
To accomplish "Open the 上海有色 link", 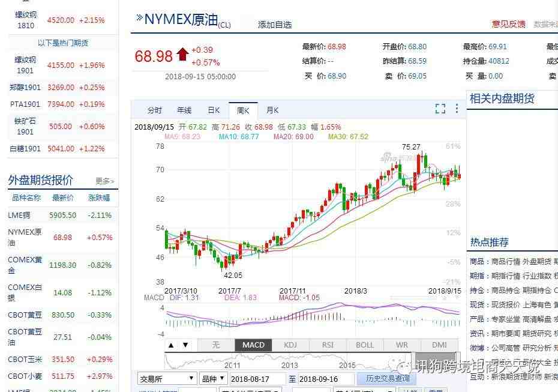I will [x=536, y=305].
